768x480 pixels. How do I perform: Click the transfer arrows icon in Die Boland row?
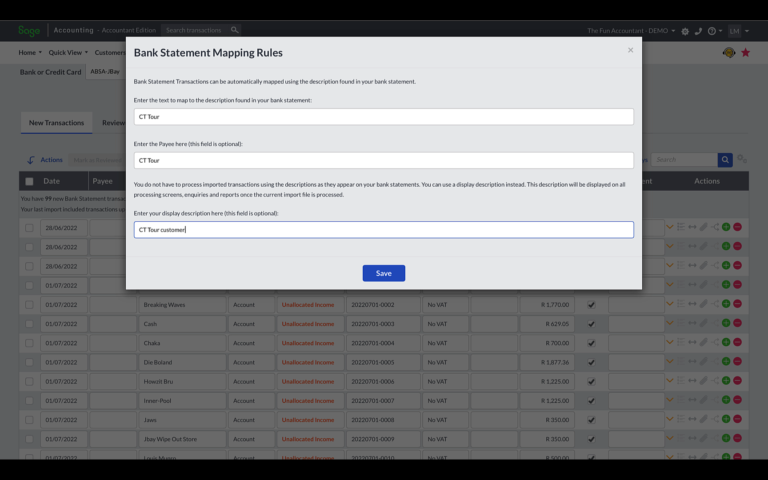pyautogui.click(x=692, y=361)
